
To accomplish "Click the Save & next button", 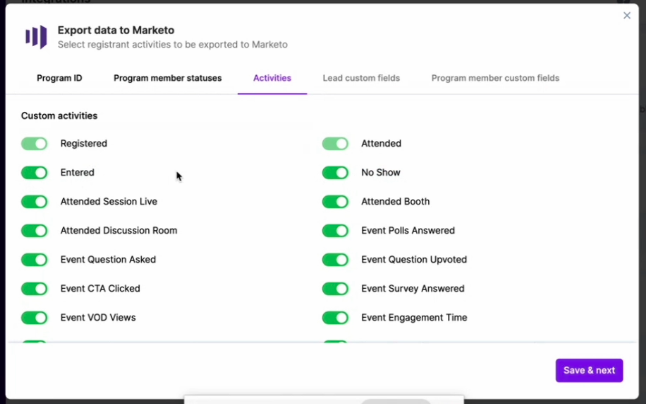I will coord(589,370).
